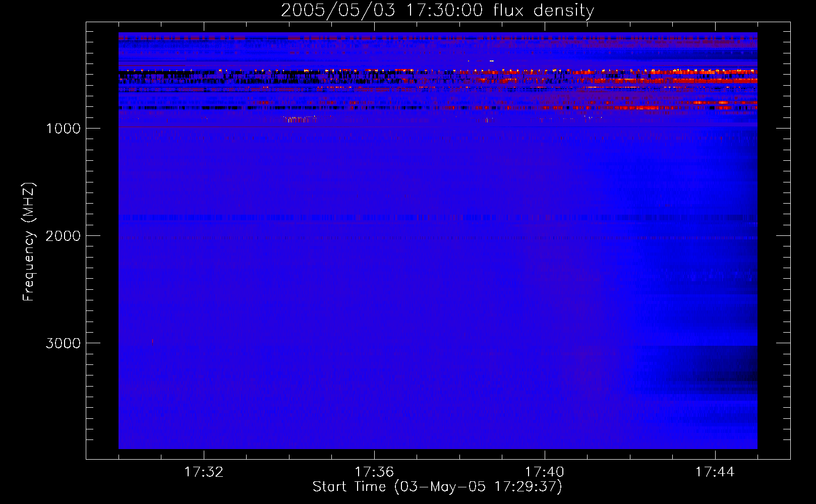The image size is (816, 504).
Task: Click the small red spot near 3000 MHz
Action: click(x=152, y=342)
